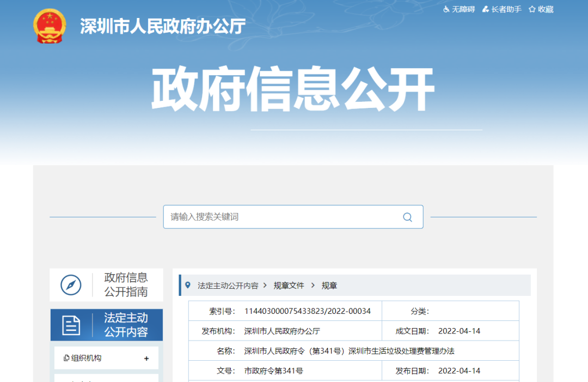Click the compass icon for 政府信息公开指南
Screen dimensions: 588x382
click(x=71, y=285)
